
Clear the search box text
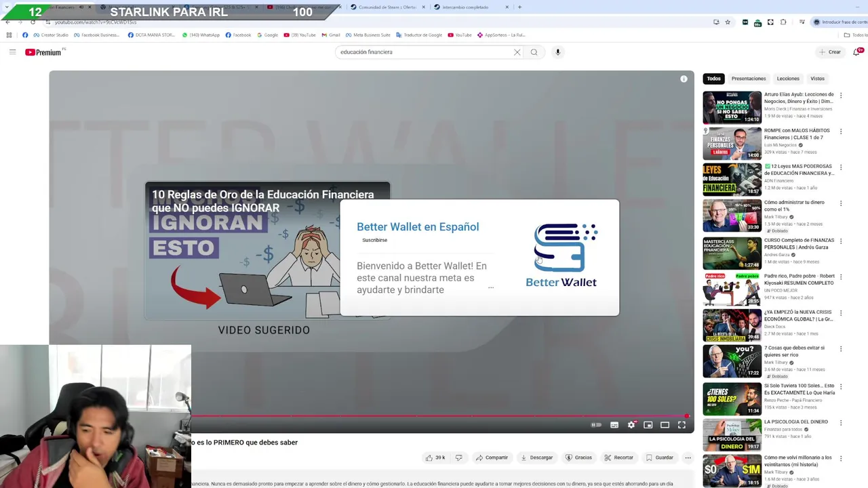[517, 52]
